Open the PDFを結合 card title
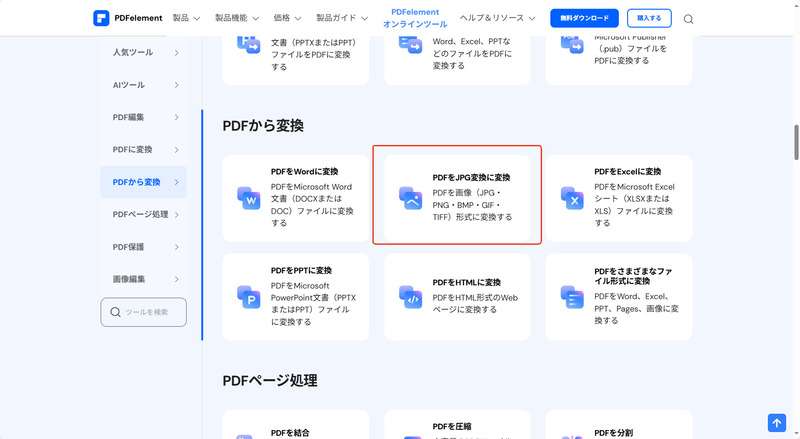This screenshot has height=439, width=800. tap(290, 433)
